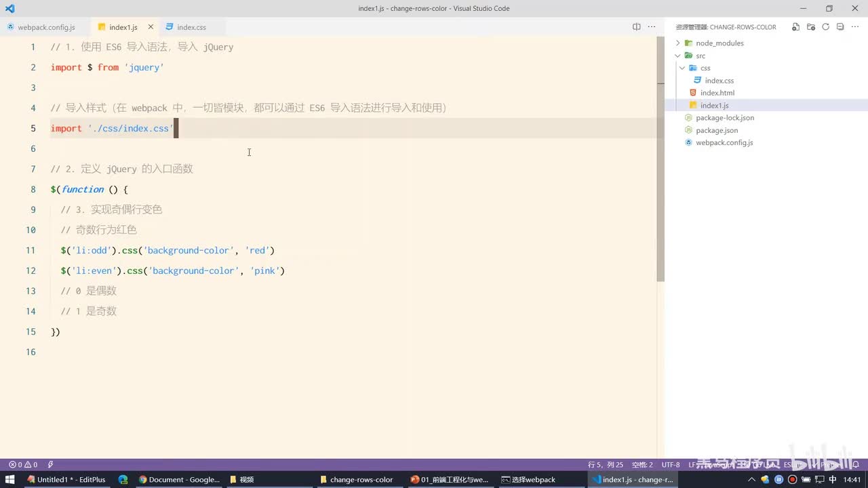Open explorer panel more actions menu

pyautogui.click(x=856, y=27)
